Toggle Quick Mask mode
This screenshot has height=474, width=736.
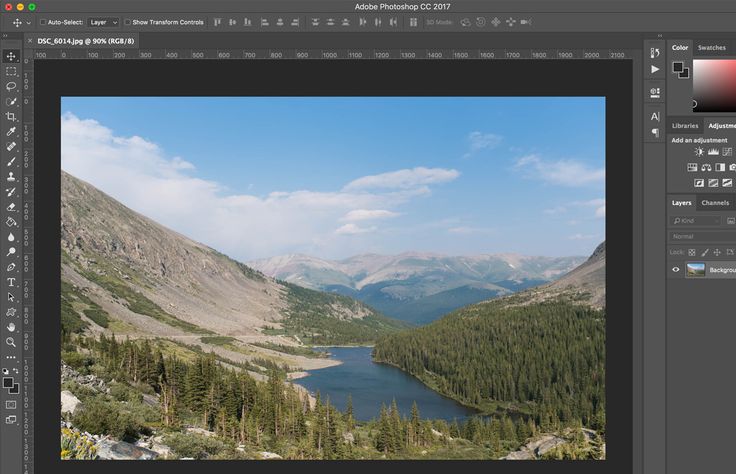pos(11,405)
